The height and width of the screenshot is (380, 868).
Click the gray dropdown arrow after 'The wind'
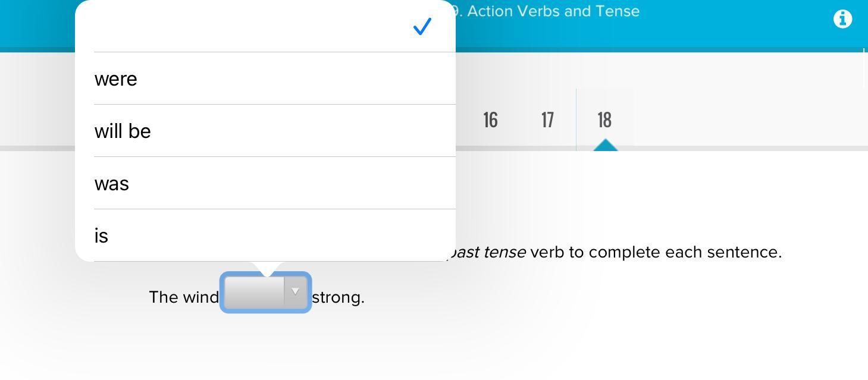(x=295, y=291)
